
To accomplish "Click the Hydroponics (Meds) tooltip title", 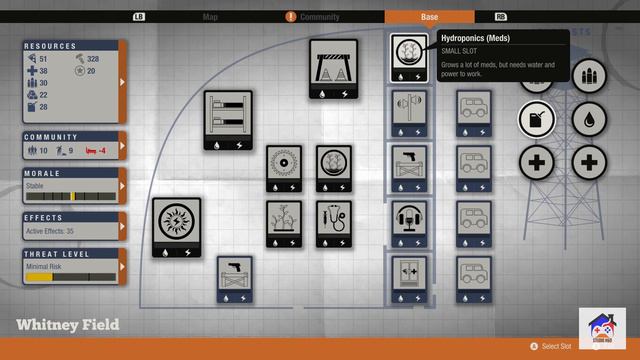I will (x=476, y=38).
